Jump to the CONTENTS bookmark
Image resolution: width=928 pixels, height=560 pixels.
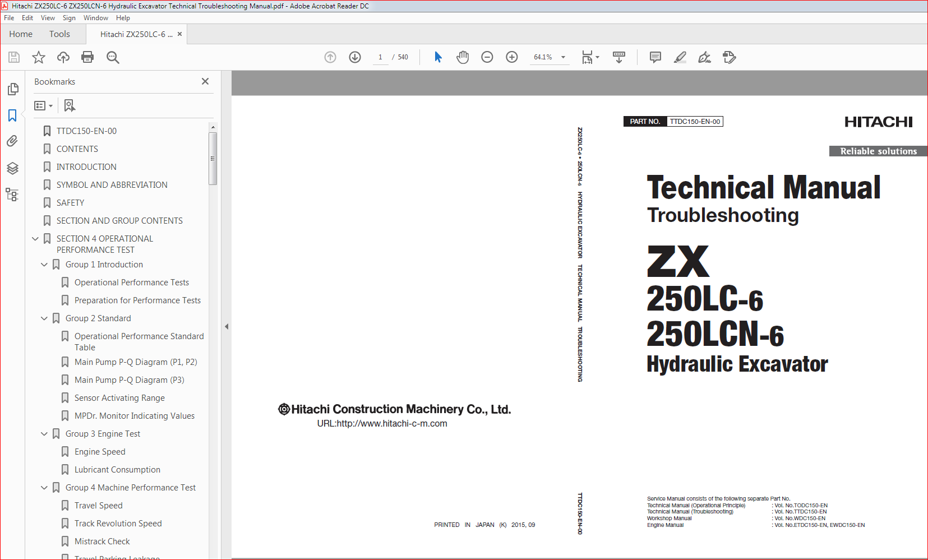[x=77, y=149]
